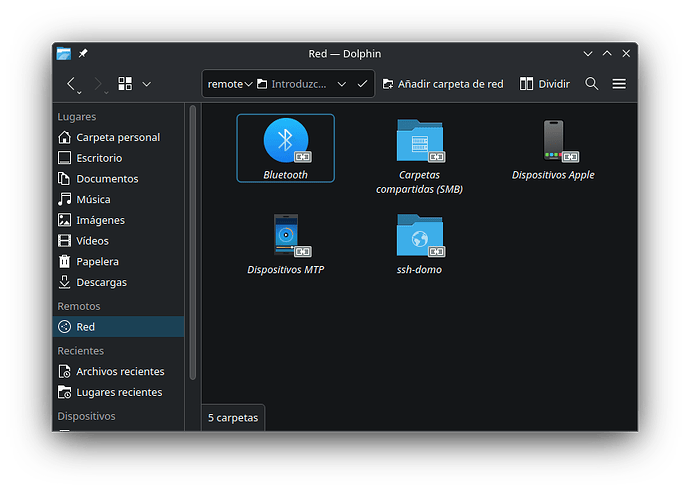Open Documentos in sidebar
Screen dimensions: 690x493
click(118, 179)
